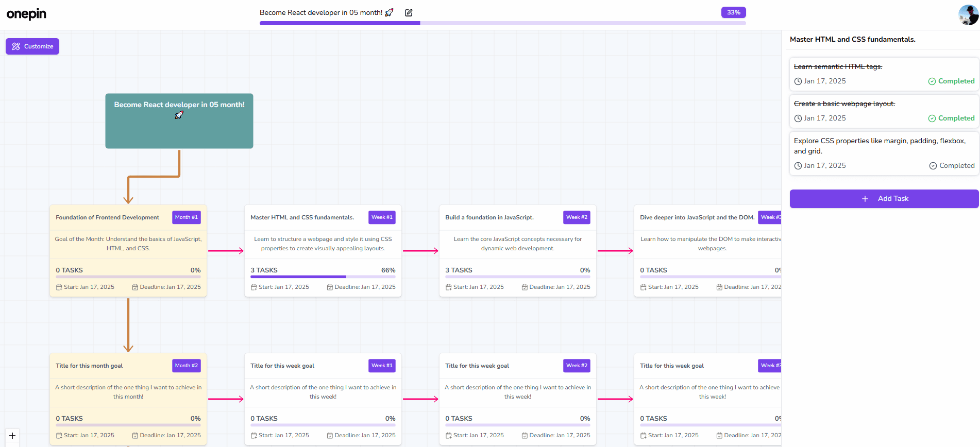The height and width of the screenshot is (447, 980).
Task: Click deadline calendar icon on Master HTML card
Action: [330, 287]
